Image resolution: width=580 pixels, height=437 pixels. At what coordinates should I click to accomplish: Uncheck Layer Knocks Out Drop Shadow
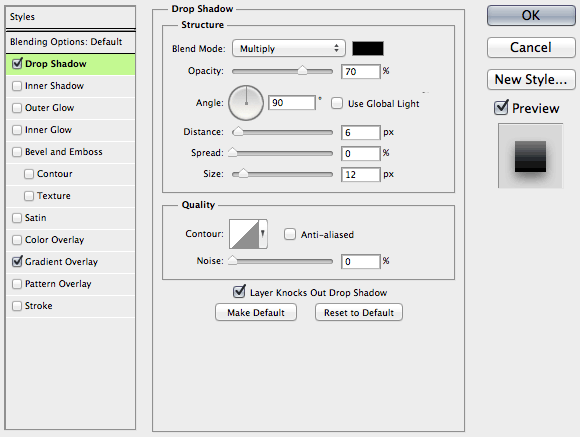(x=239, y=292)
